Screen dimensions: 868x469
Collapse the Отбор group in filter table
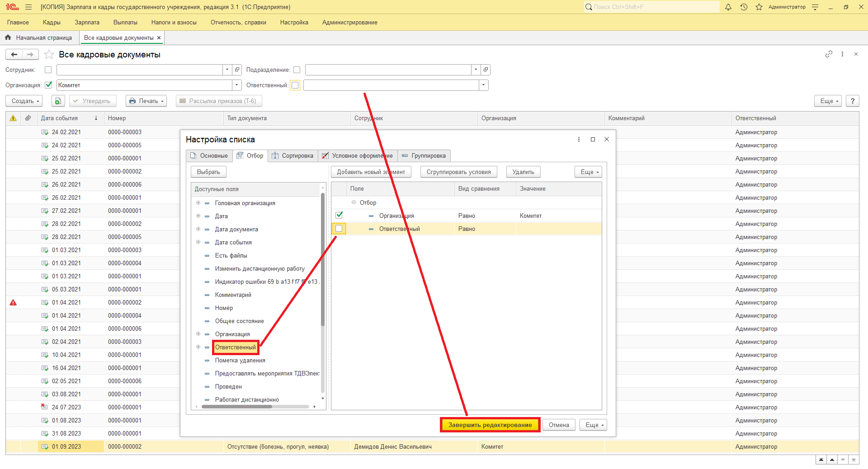tap(354, 202)
